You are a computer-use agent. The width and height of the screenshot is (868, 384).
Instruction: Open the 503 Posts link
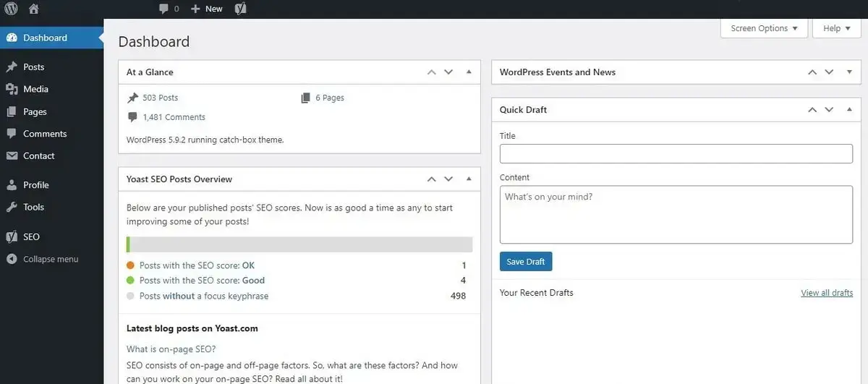pyautogui.click(x=160, y=98)
